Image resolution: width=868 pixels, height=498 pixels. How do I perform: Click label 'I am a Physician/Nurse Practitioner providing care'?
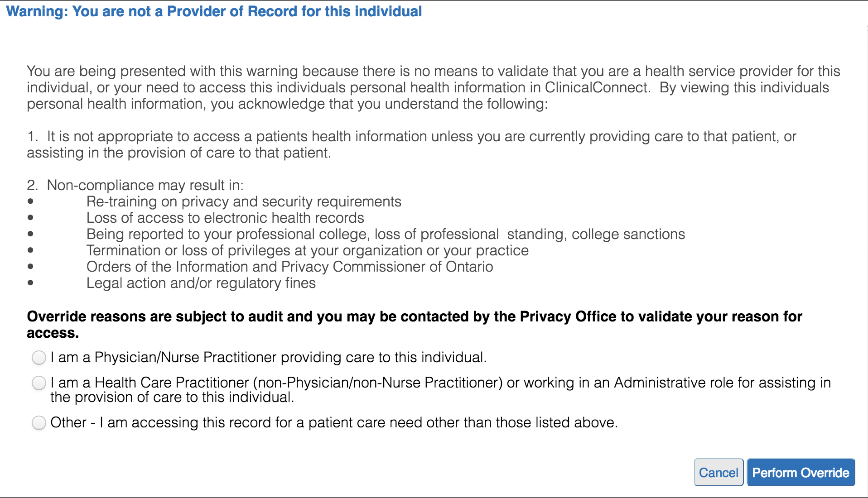click(x=268, y=358)
